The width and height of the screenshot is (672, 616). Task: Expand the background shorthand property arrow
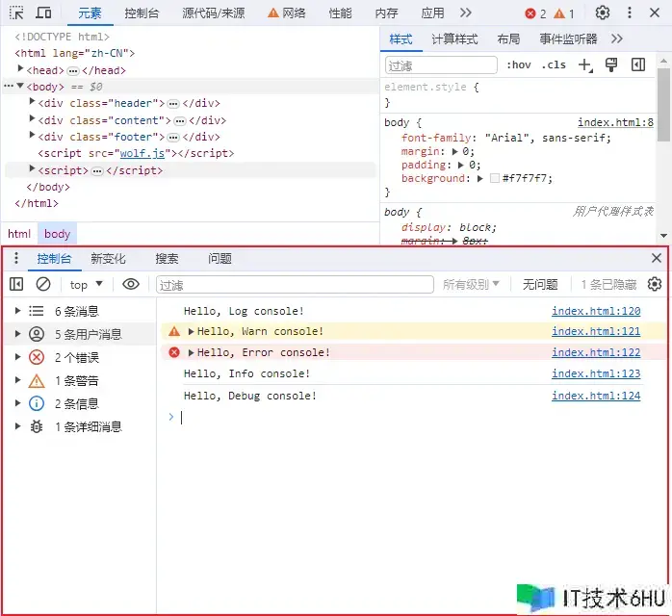click(x=480, y=179)
